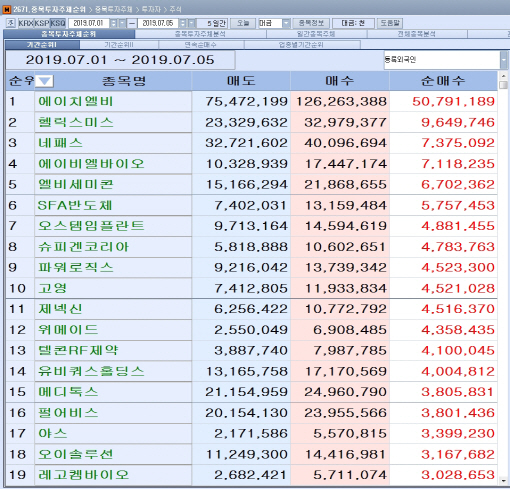Click the stock name 텔콘RF제약
This screenshot has height=489, width=510.
[78, 350]
